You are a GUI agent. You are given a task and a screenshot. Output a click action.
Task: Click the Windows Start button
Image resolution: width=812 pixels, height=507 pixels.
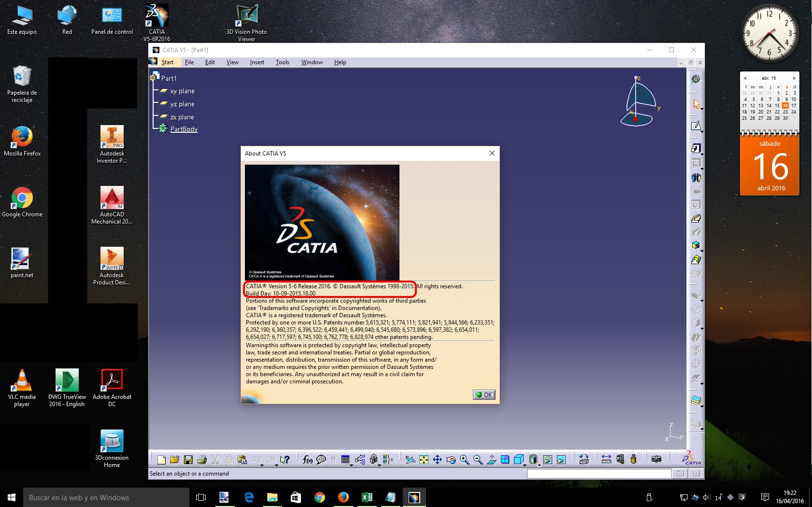pos(12,497)
